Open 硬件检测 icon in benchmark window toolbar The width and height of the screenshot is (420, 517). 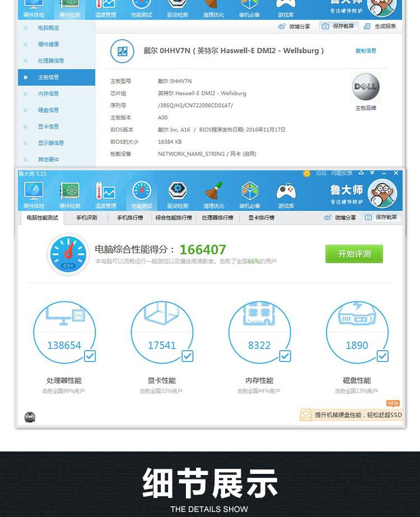click(69, 195)
